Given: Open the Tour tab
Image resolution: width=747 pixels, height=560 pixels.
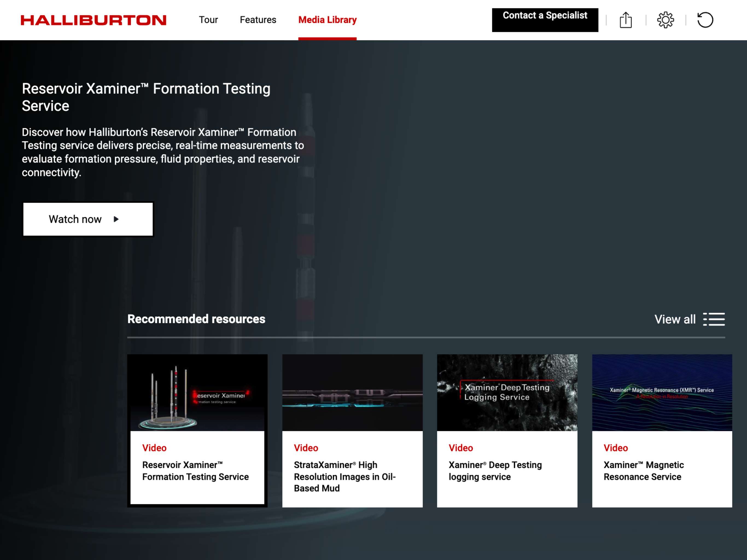Looking at the screenshot, I should [x=208, y=20].
